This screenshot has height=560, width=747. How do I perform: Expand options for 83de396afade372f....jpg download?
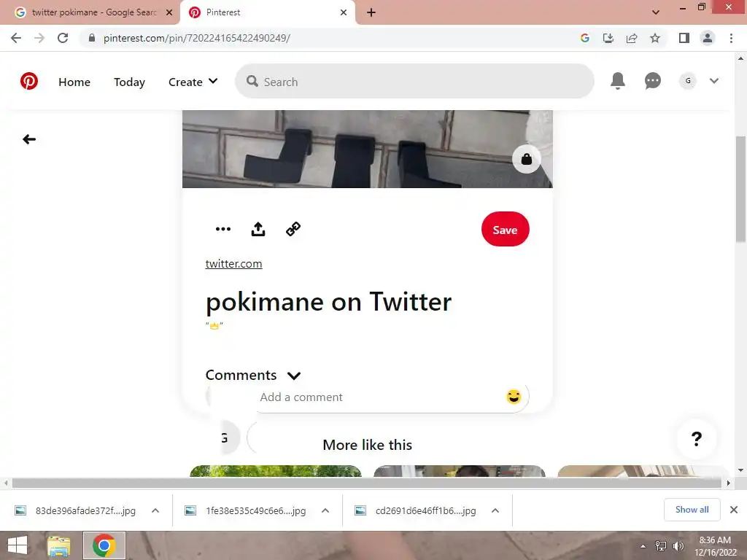coord(155,511)
